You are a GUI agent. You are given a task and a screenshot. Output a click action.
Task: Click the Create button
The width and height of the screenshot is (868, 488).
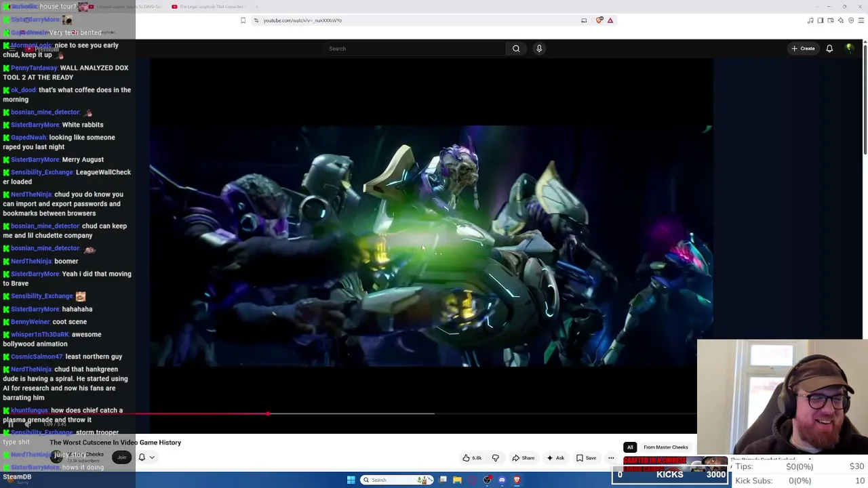point(803,49)
